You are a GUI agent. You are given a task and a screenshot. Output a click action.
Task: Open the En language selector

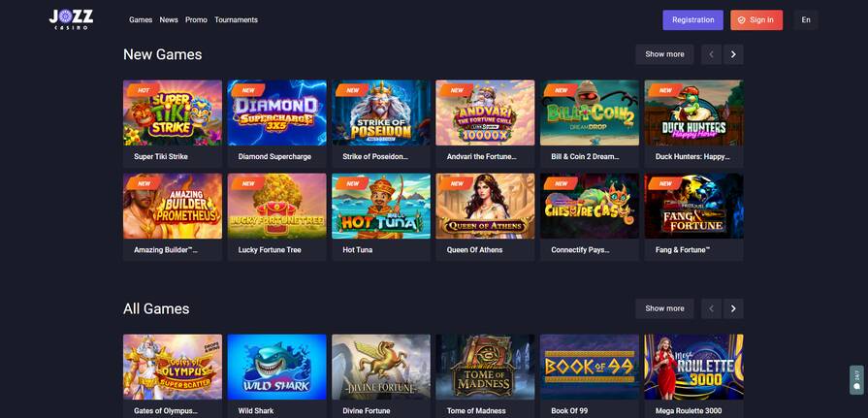(x=806, y=20)
